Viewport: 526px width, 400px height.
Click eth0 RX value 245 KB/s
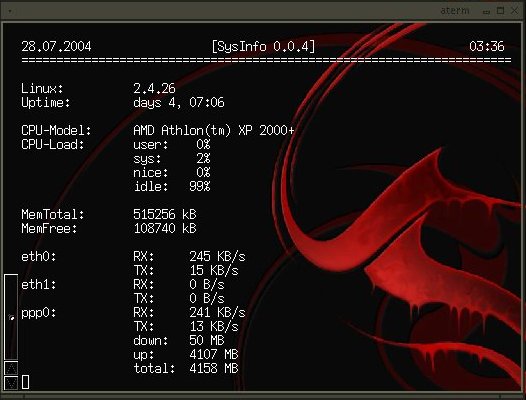point(217,257)
